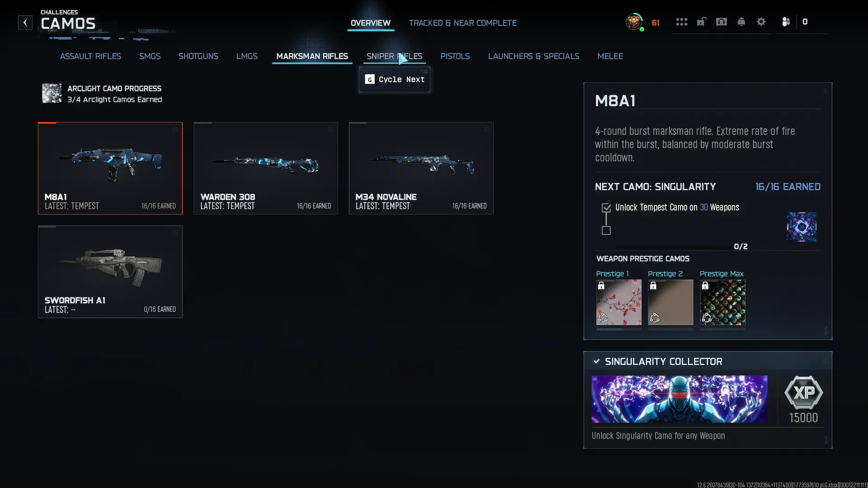Viewport: 868px width, 488px height.
Task: Toggle the unchecked second challenge checkbox
Action: [606, 231]
